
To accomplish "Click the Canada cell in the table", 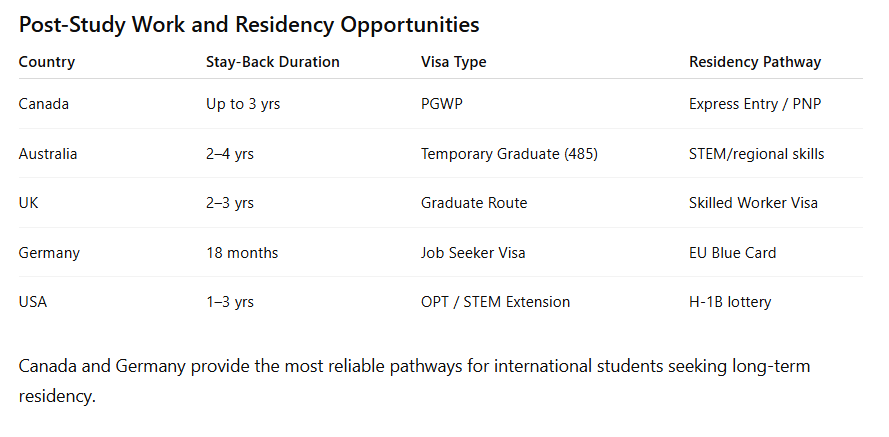I will 44,103.
